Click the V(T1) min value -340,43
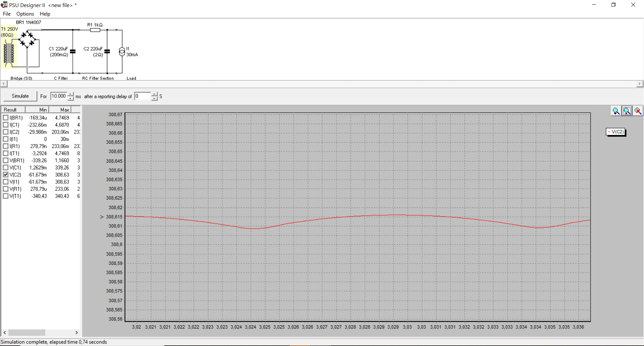Image resolution: width=644 pixels, height=346 pixels. [39, 196]
